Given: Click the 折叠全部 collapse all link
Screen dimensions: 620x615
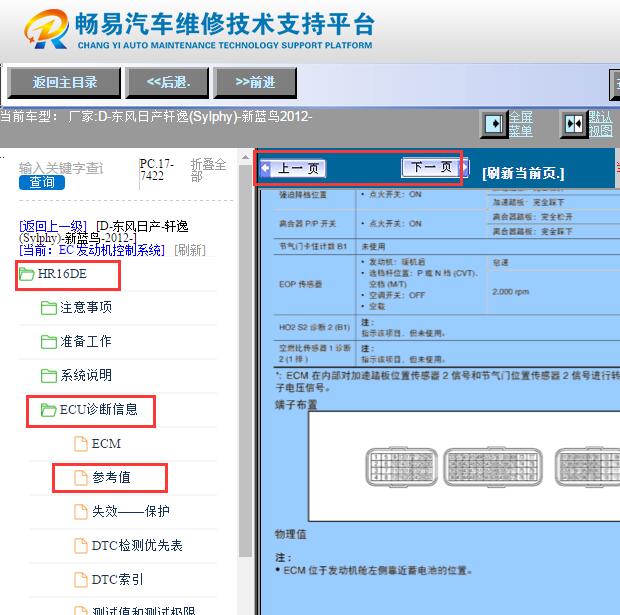Looking at the screenshot, I should 208,170.
